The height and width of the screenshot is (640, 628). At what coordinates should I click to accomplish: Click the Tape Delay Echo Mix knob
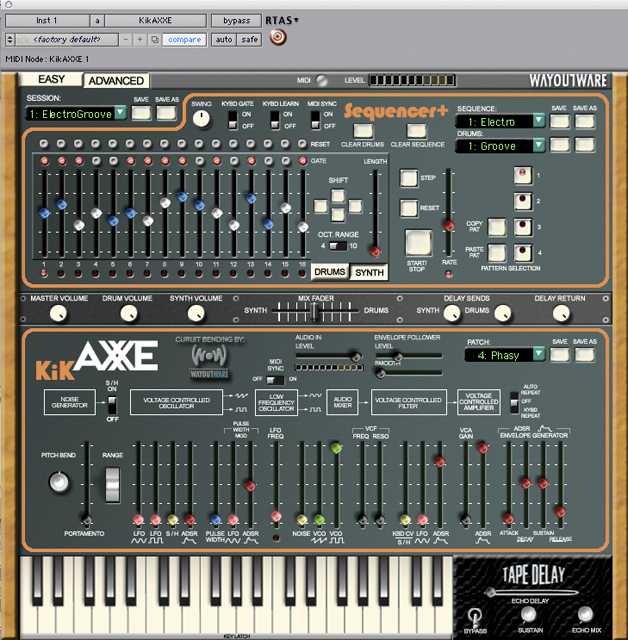[585, 614]
